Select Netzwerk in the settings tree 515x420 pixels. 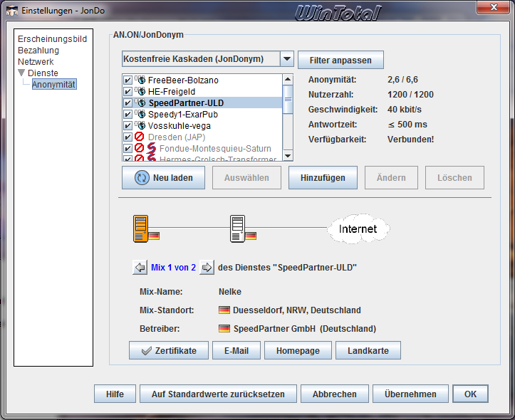click(x=36, y=62)
